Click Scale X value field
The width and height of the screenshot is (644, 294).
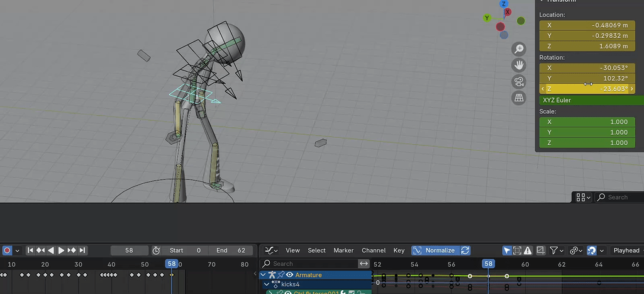click(587, 122)
